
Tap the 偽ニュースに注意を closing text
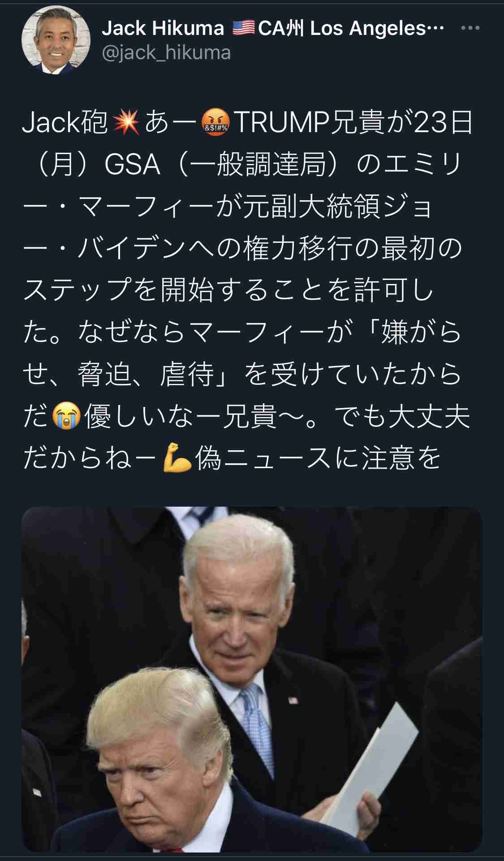click(x=319, y=458)
